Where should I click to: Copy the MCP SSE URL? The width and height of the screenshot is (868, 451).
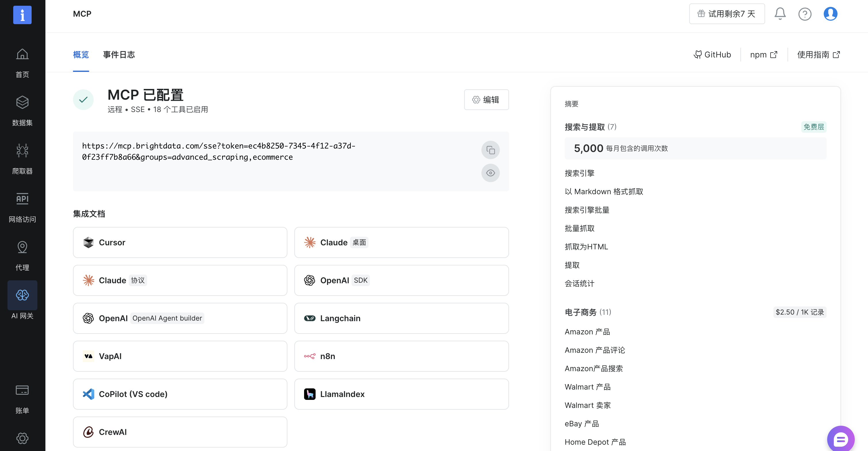click(490, 150)
